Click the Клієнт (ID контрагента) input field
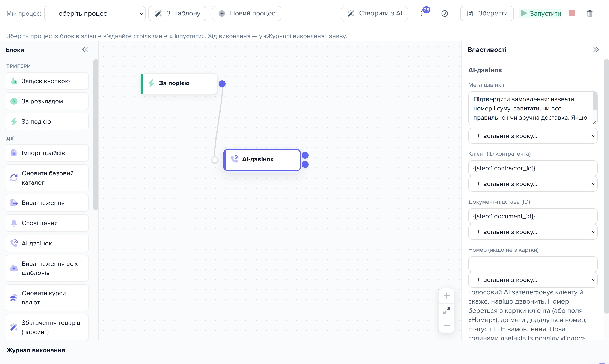609x364 pixels. tap(533, 168)
